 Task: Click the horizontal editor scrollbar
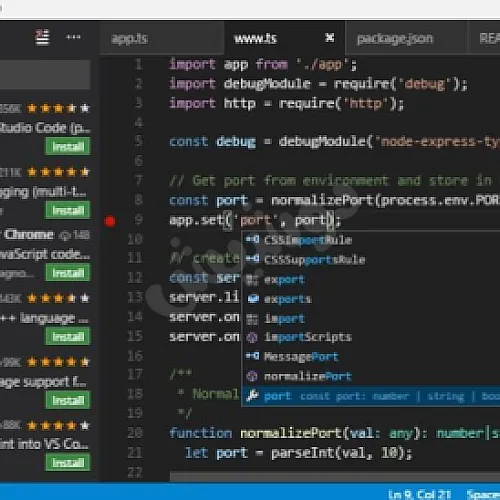pos(335,477)
